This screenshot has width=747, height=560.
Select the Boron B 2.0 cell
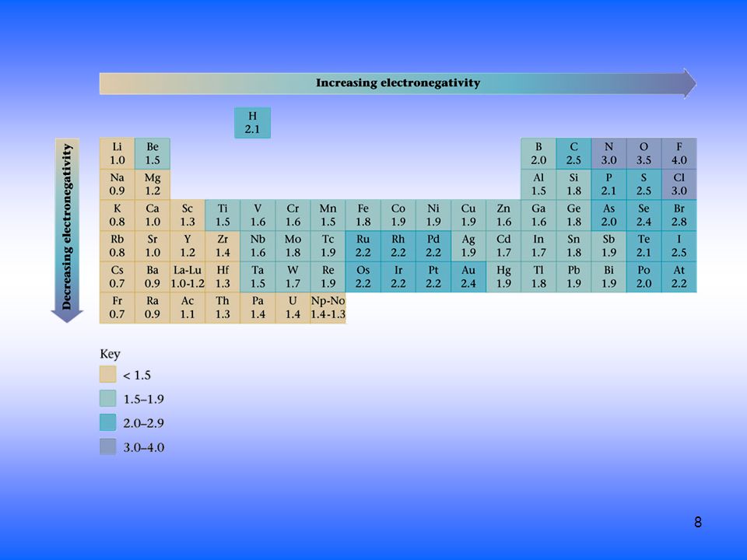click(538, 154)
